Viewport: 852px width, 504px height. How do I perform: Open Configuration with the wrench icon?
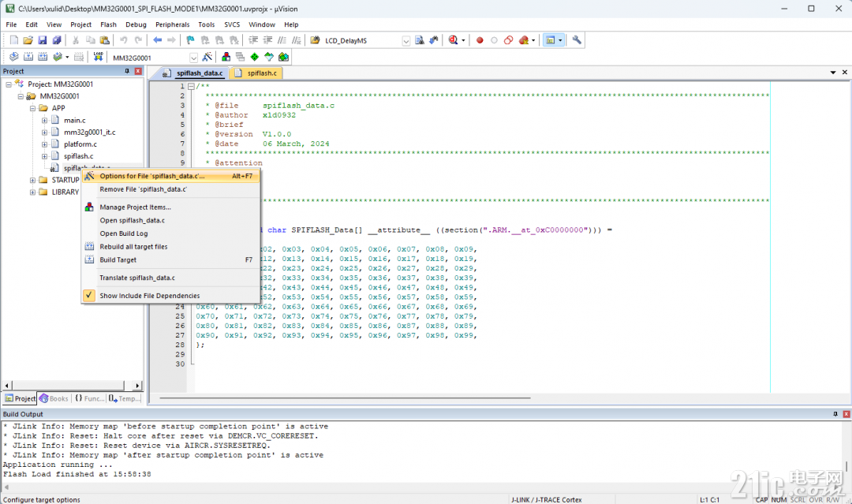pos(577,40)
